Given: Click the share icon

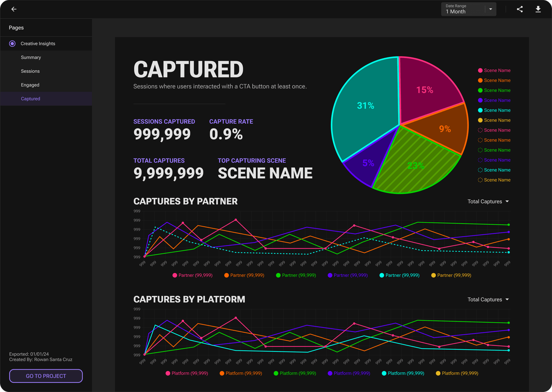Looking at the screenshot, I should pos(520,9).
